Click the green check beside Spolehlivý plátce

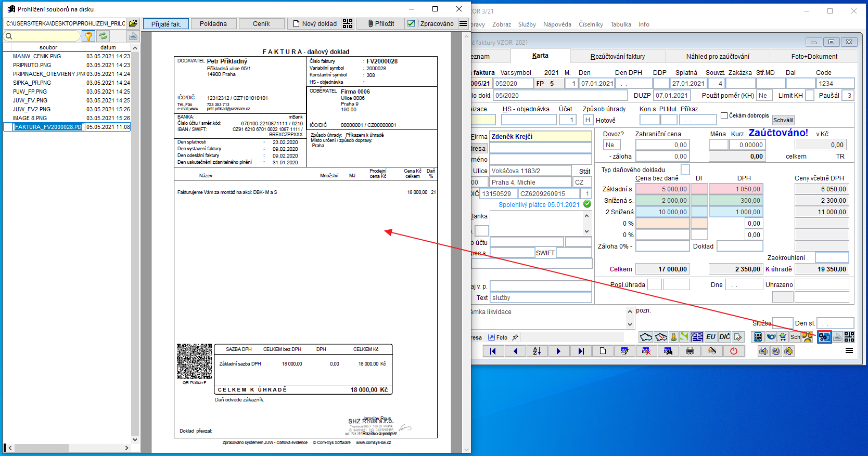(x=587, y=204)
